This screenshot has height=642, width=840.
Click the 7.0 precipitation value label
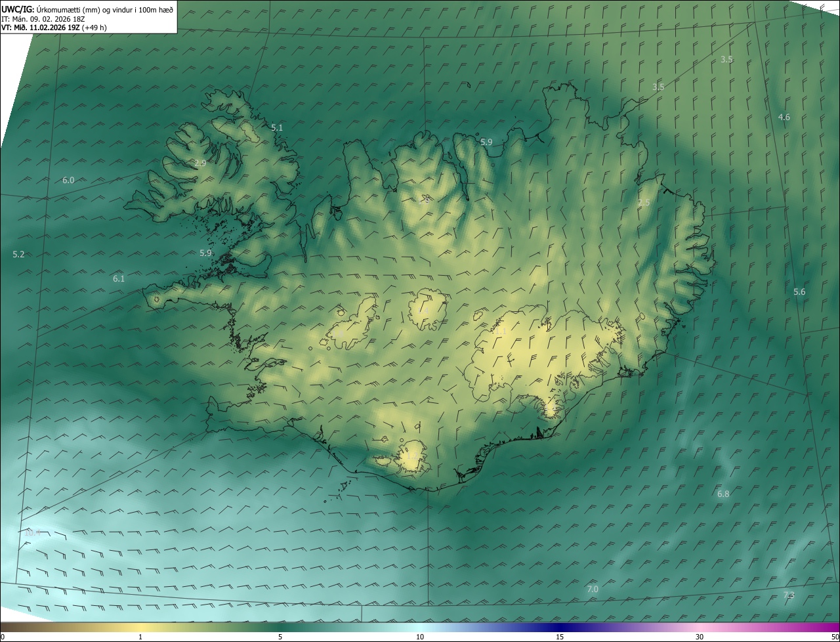[x=593, y=589]
